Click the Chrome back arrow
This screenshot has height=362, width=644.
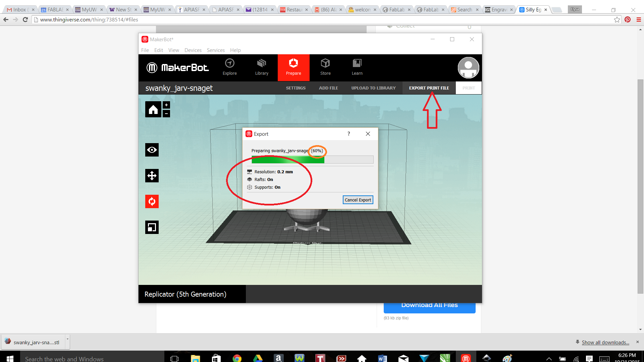point(6,19)
